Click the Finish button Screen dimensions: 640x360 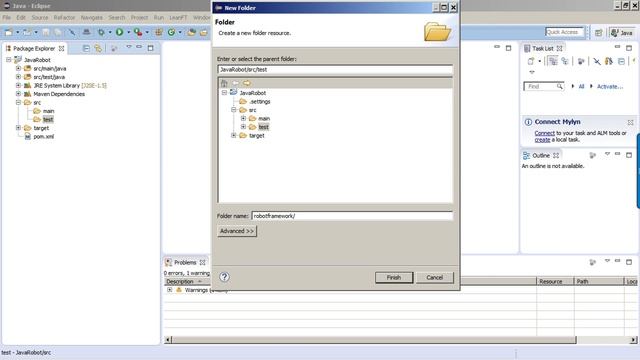pos(394,278)
